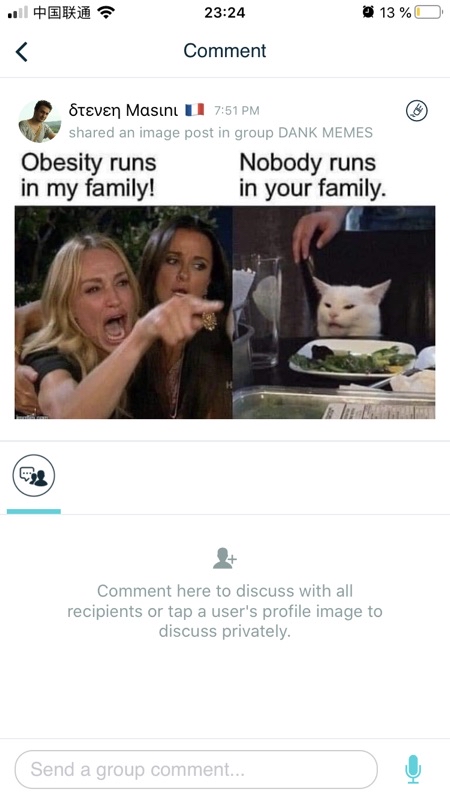Tap the battery icon in the status bar

tap(429, 12)
